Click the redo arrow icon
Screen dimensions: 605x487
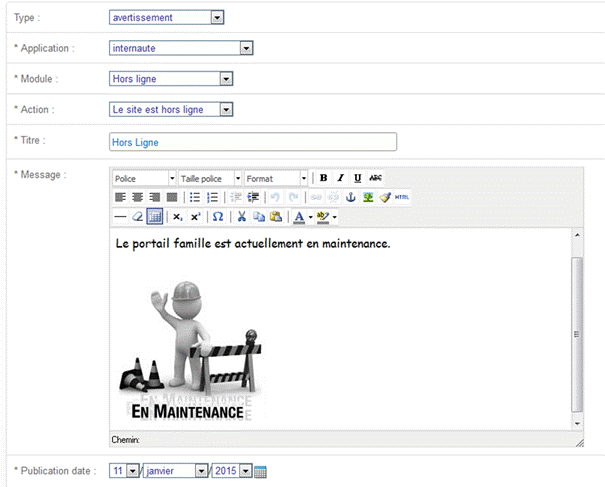click(293, 197)
